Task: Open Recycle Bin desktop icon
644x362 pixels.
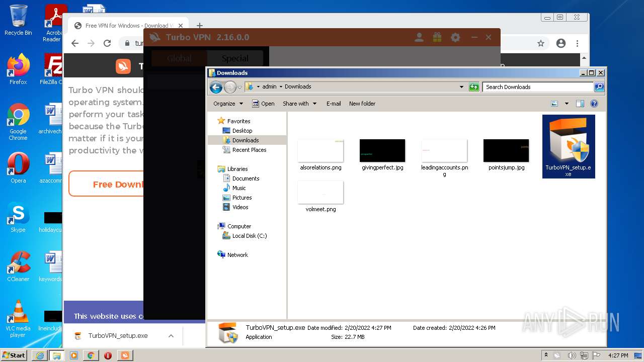Action: tap(18, 20)
